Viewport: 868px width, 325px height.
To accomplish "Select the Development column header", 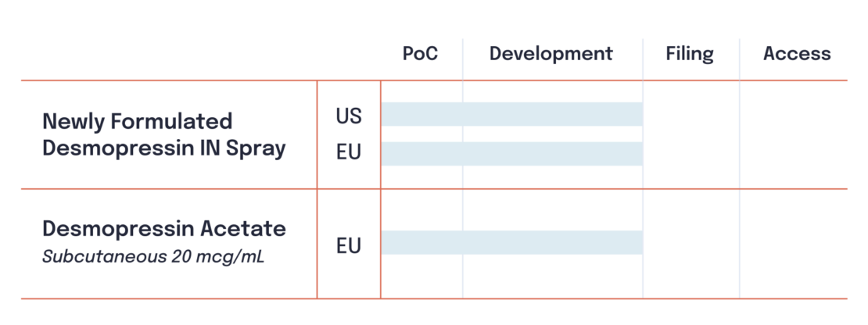I will pyautogui.click(x=551, y=54).
